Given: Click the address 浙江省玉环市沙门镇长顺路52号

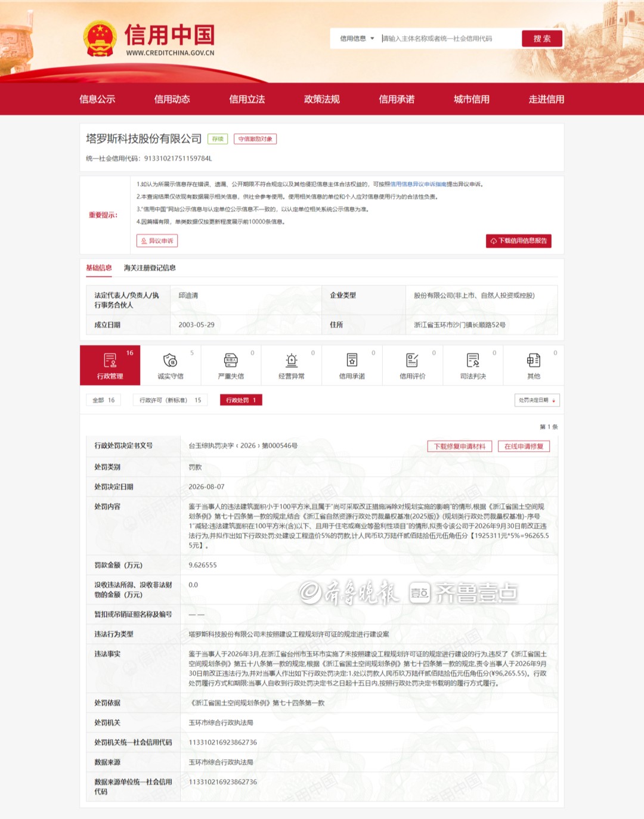Looking at the screenshot, I should coord(460,325).
